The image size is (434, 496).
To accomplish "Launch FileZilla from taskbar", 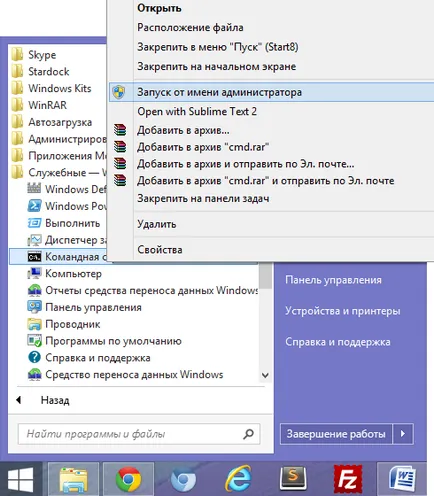I will point(348,479).
